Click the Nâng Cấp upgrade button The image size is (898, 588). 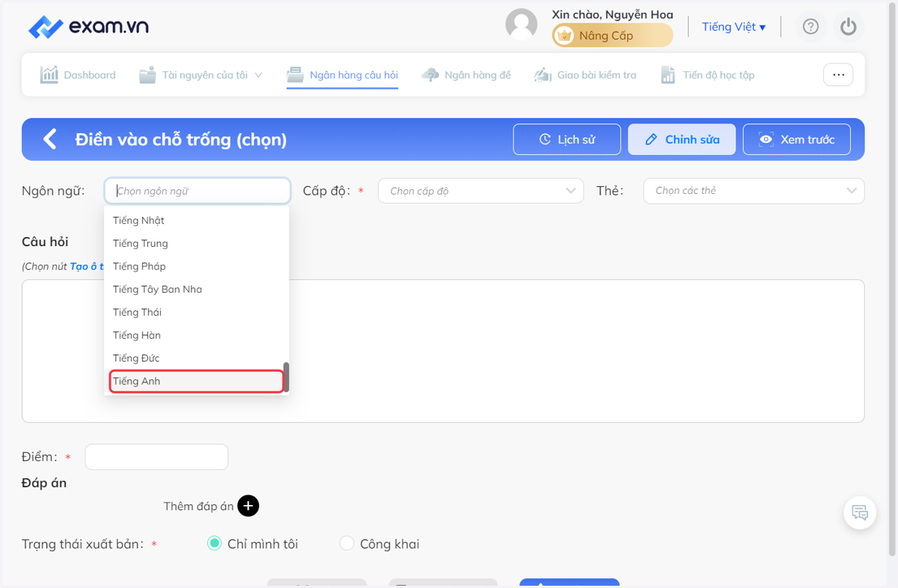pyautogui.click(x=612, y=35)
